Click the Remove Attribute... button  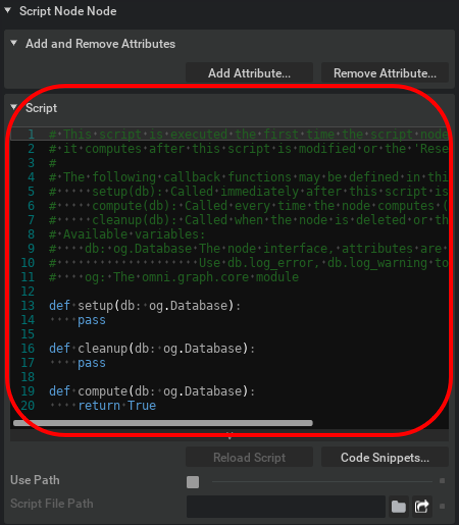click(385, 73)
